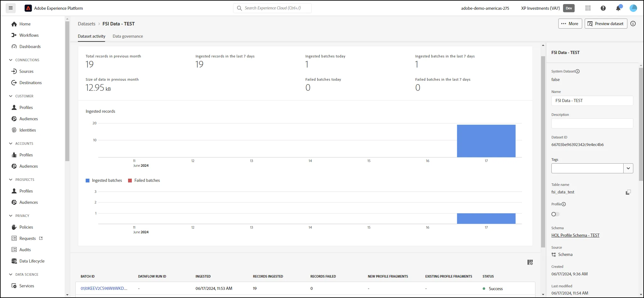This screenshot has width=644, height=298.
Task: Go back to Datasets breadcrumb
Action: 87,24
